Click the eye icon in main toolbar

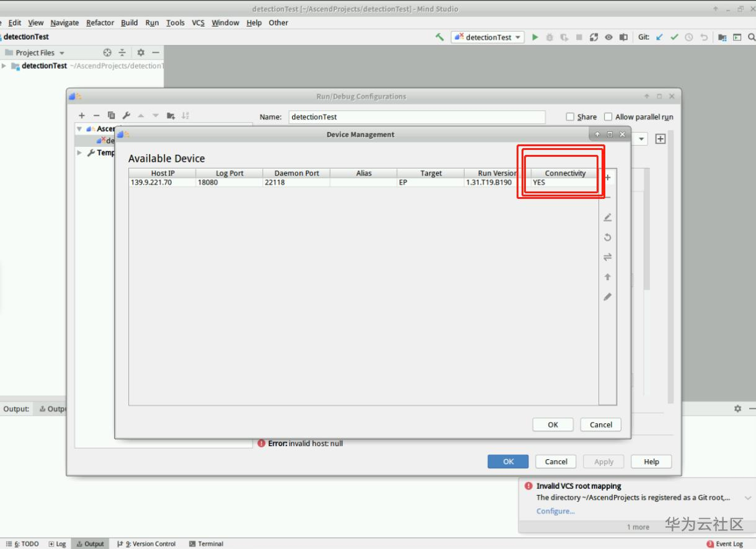click(608, 37)
